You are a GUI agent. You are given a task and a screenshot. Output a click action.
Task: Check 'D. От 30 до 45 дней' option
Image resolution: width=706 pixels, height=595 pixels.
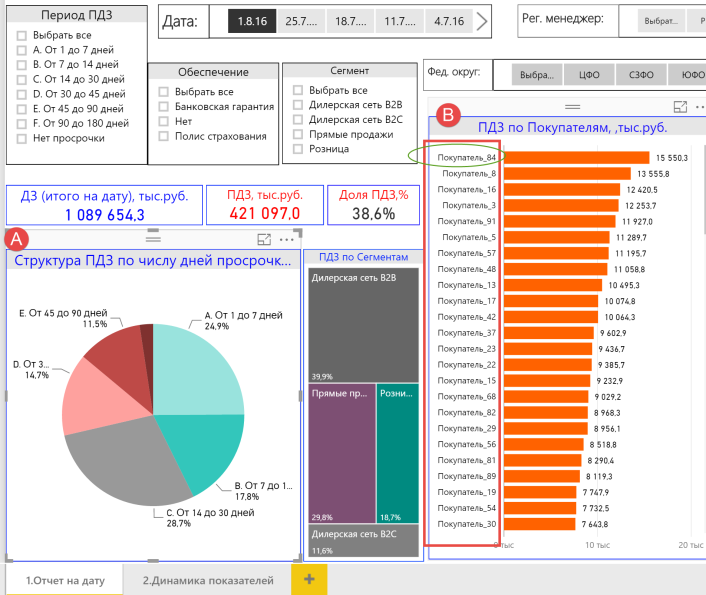click(x=21, y=95)
